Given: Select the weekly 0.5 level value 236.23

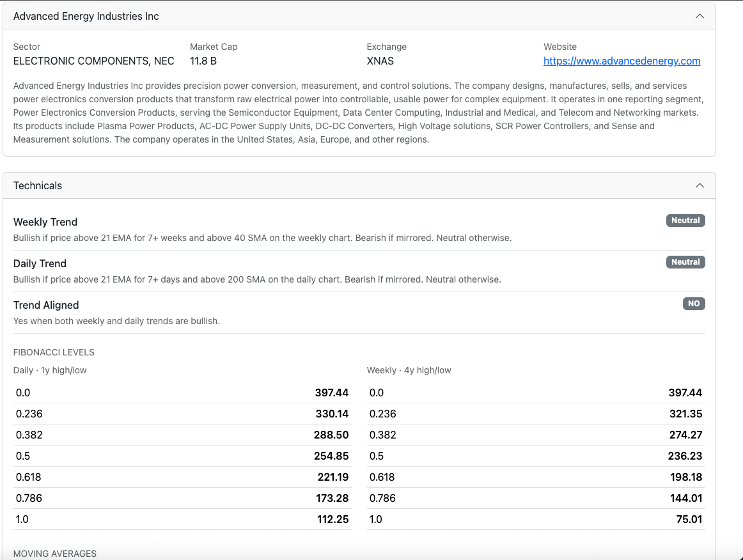Looking at the screenshot, I should [685, 456].
